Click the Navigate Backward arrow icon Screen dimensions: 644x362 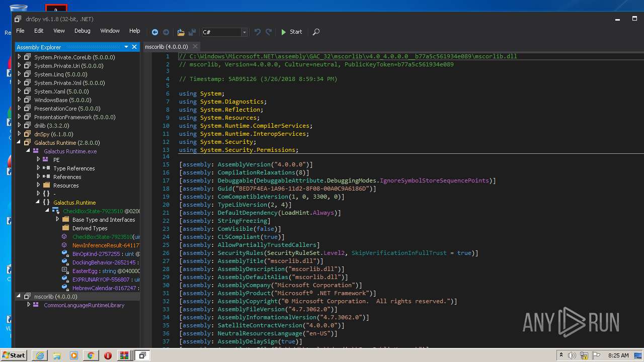(x=155, y=32)
